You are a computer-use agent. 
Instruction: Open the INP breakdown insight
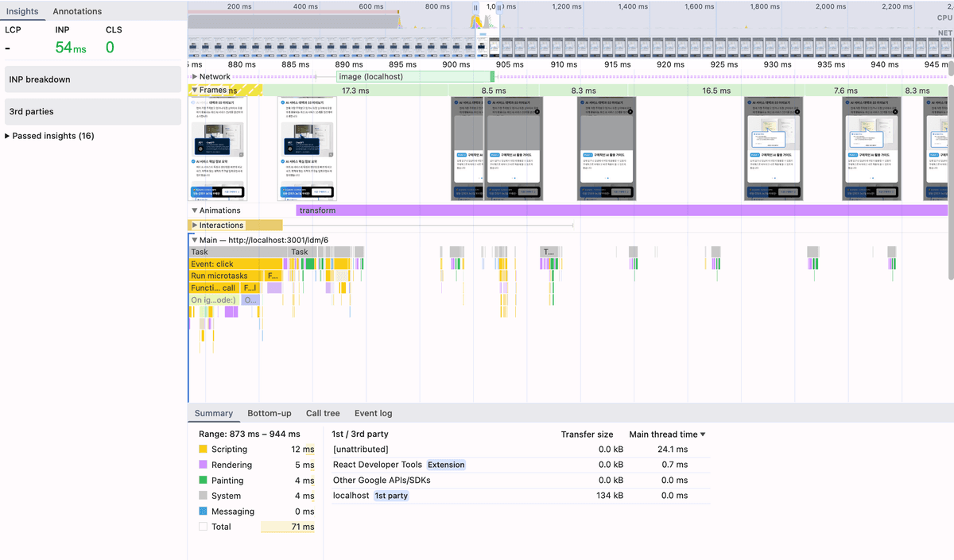coord(93,79)
